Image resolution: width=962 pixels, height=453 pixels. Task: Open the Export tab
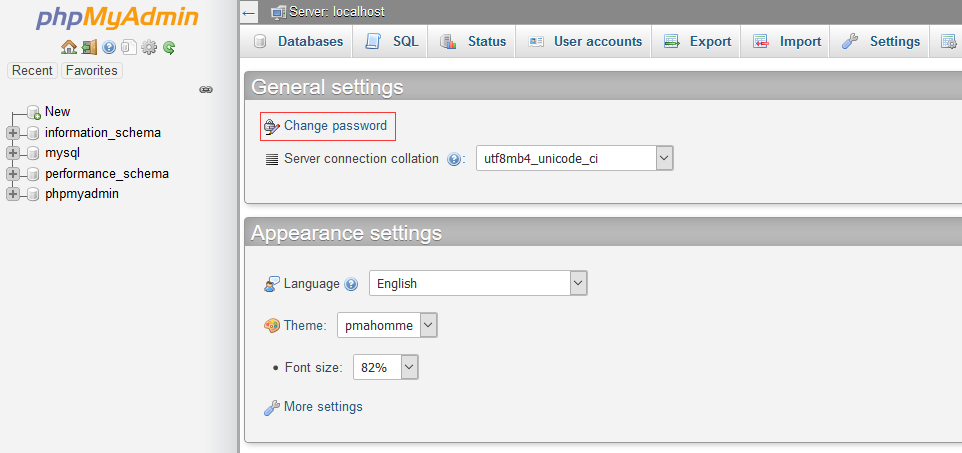pyautogui.click(x=696, y=42)
